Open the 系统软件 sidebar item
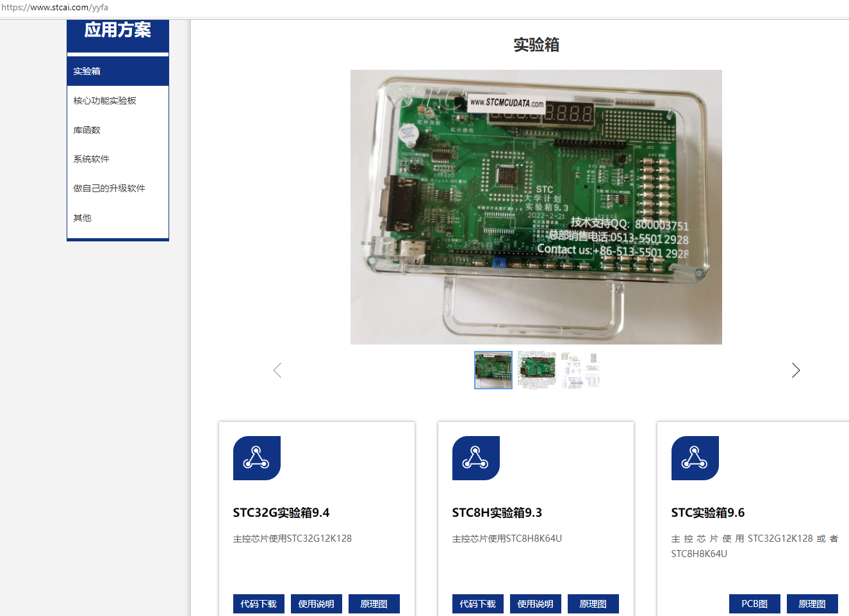This screenshot has height=616, width=849. click(x=118, y=159)
